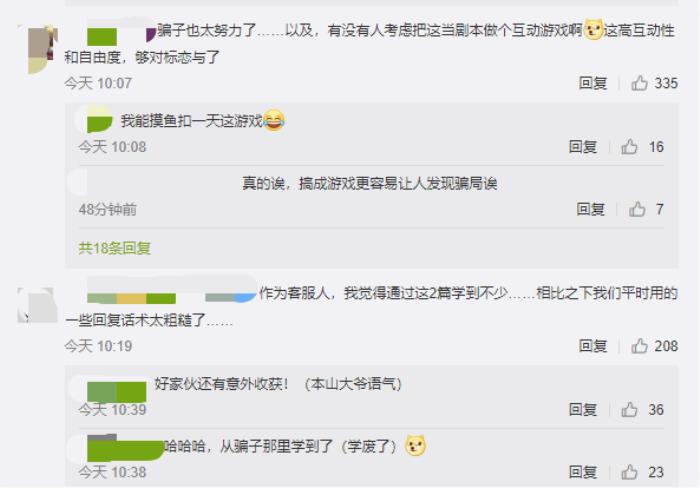Expand all 18 replies via 共18条回复
The height and width of the screenshot is (488, 700).
(115, 248)
